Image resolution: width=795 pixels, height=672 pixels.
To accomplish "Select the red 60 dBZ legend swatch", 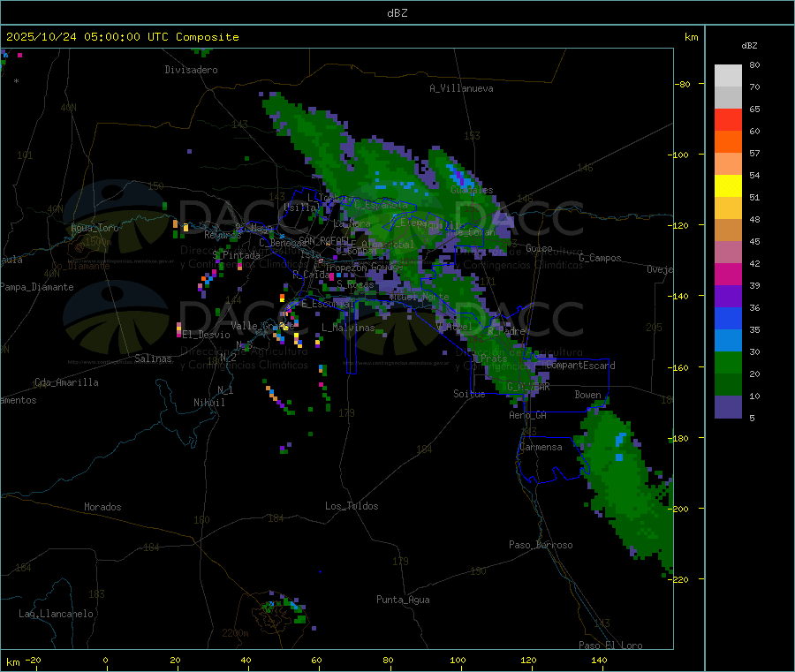I will (728, 119).
